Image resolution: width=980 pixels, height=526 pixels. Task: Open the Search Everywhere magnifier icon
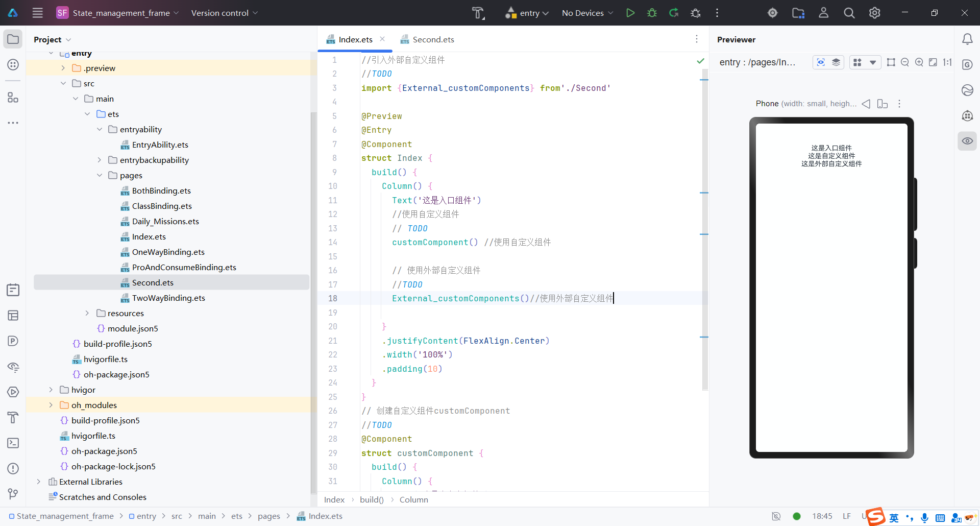849,13
